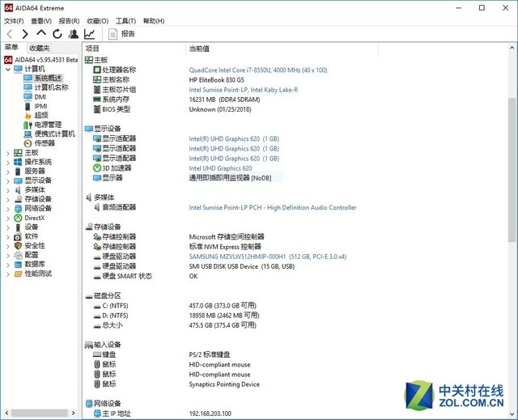Open the first Intel(R) UHD Graphics 620 link
Screen dimensions: 518x420
[x=234, y=138]
